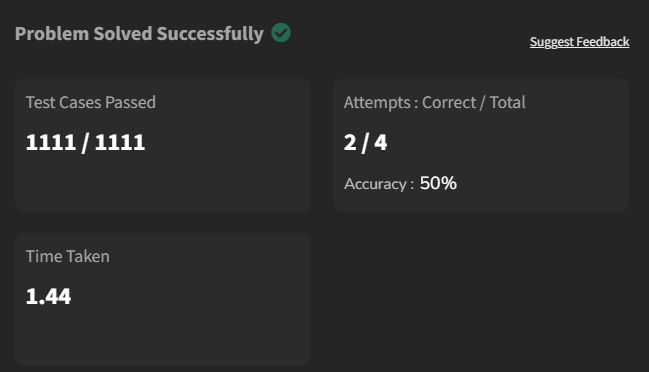Select the Time Taken card
The image size is (649, 372).
(x=163, y=299)
